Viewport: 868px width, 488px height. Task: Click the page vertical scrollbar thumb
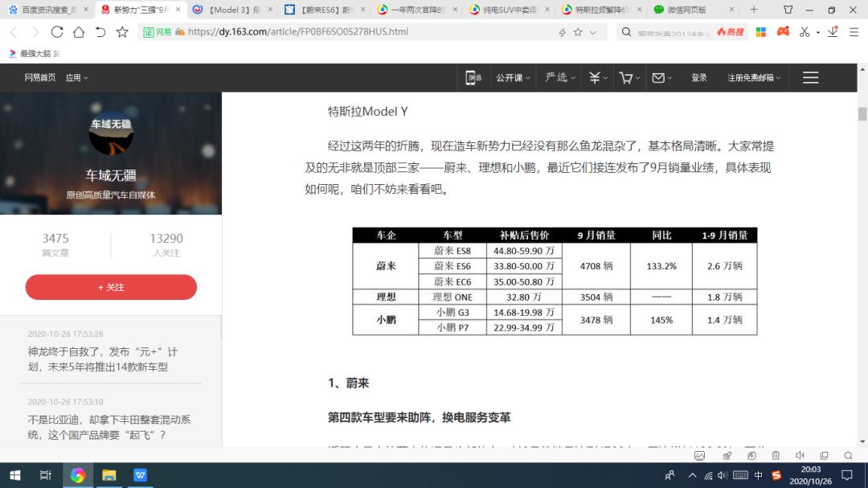(862, 113)
